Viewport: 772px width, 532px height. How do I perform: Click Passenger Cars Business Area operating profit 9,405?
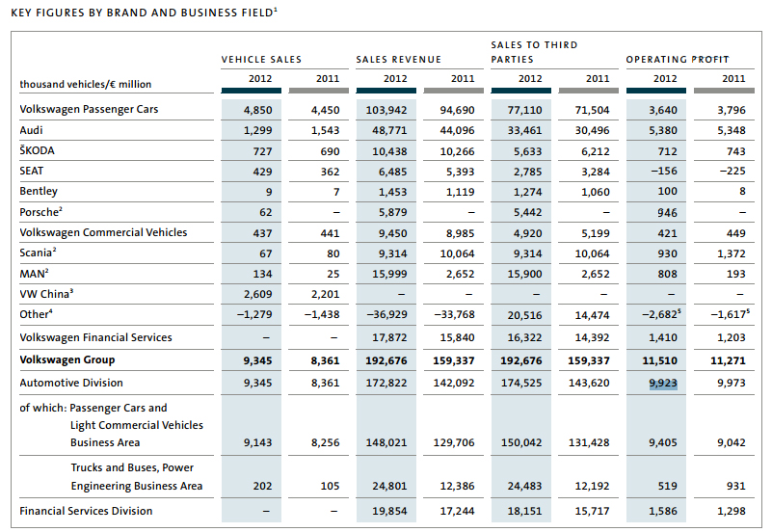(663, 442)
